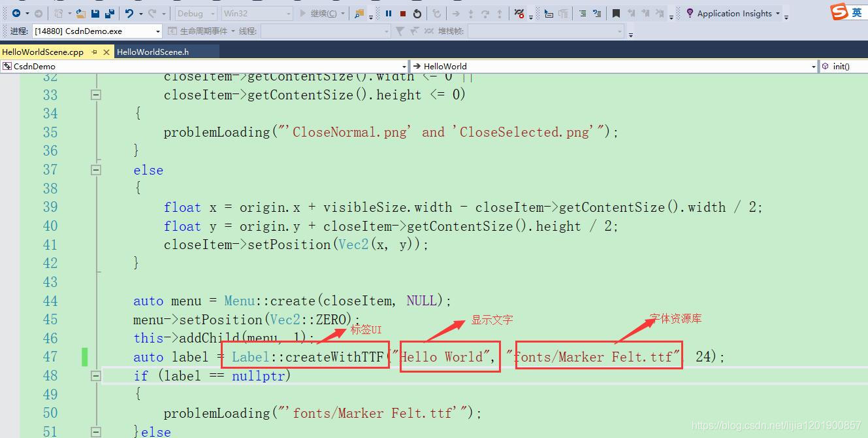Screen dimensions: 868x438
Task: Navigate backward in code history
Action: pyautogui.click(x=16, y=13)
